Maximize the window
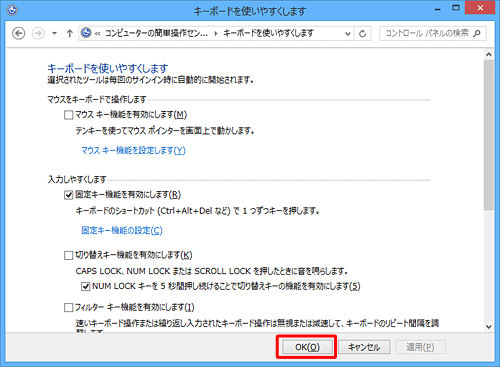This screenshot has height=367, width=500. 456,8
